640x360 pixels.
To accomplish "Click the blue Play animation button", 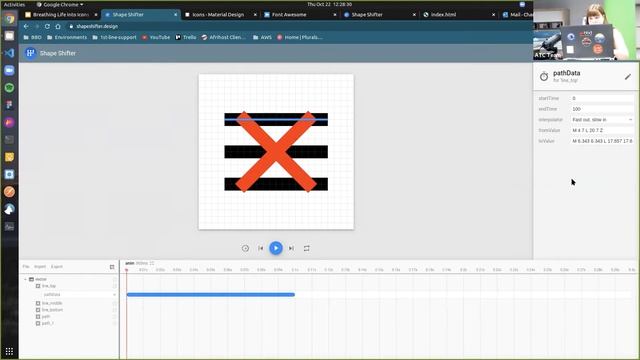I will click(276, 248).
